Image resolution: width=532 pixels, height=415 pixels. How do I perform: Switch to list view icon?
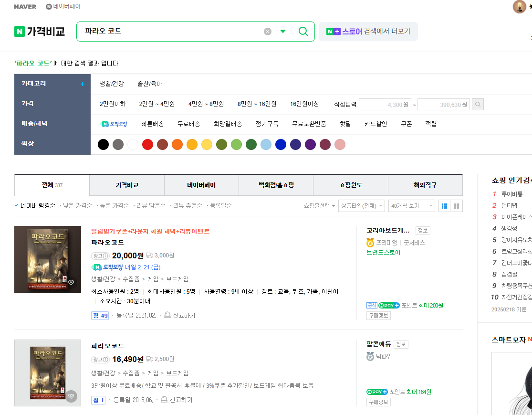[x=445, y=206]
